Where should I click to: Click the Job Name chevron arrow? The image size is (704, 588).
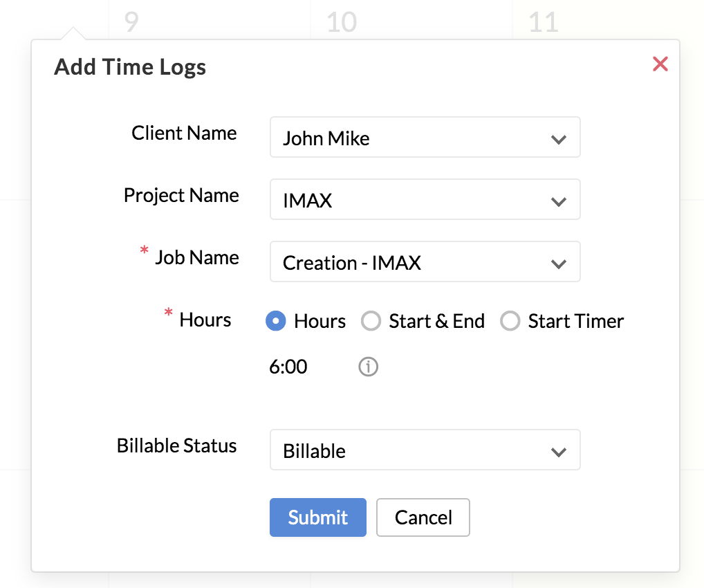[558, 264]
